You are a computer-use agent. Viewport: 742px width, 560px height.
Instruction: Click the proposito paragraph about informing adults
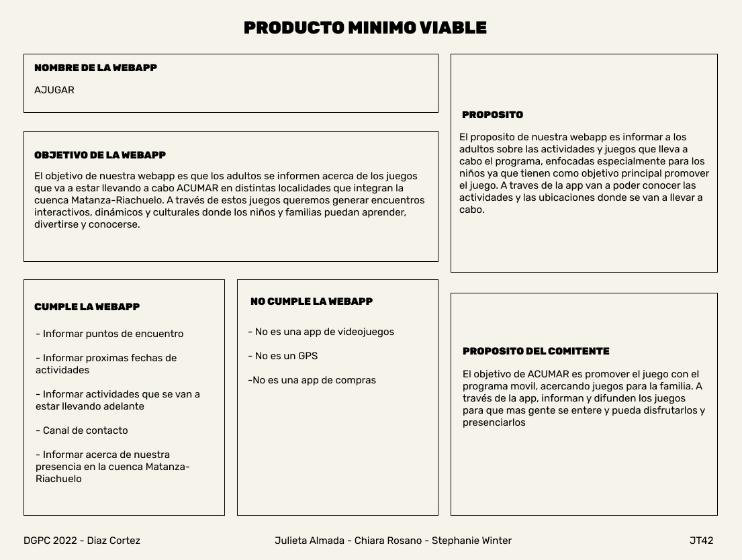(x=584, y=173)
